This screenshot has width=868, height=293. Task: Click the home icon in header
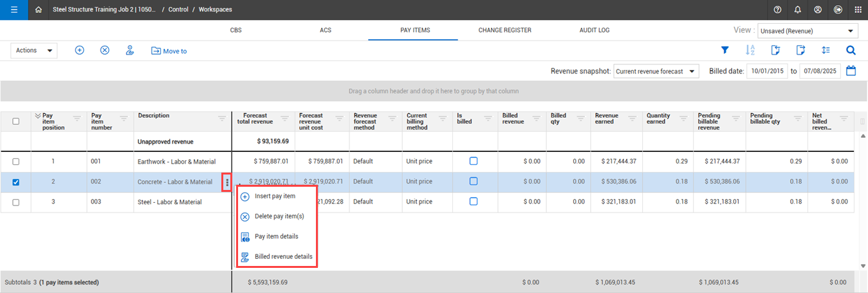click(x=39, y=10)
